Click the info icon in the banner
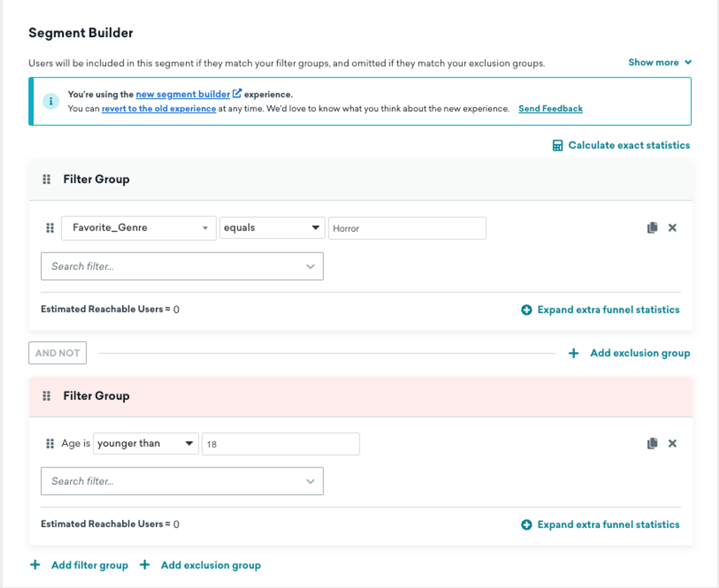 pyautogui.click(x=51, y=101)
